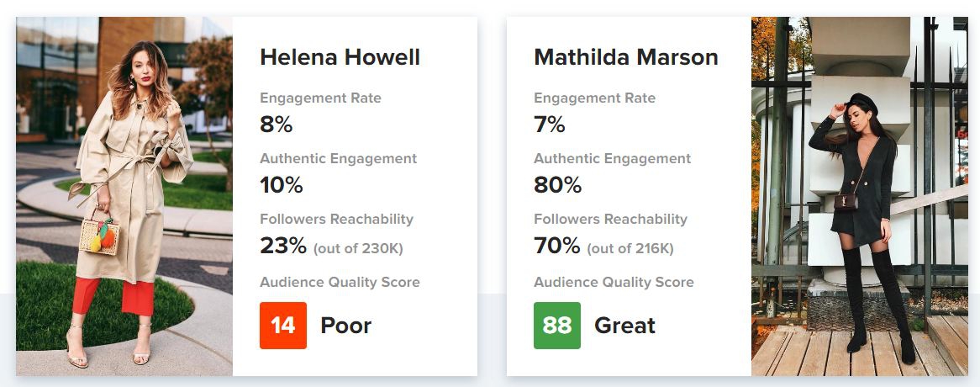
Task: Click the '(out of 230K)' follower note
Action: (x=356, y=248)
